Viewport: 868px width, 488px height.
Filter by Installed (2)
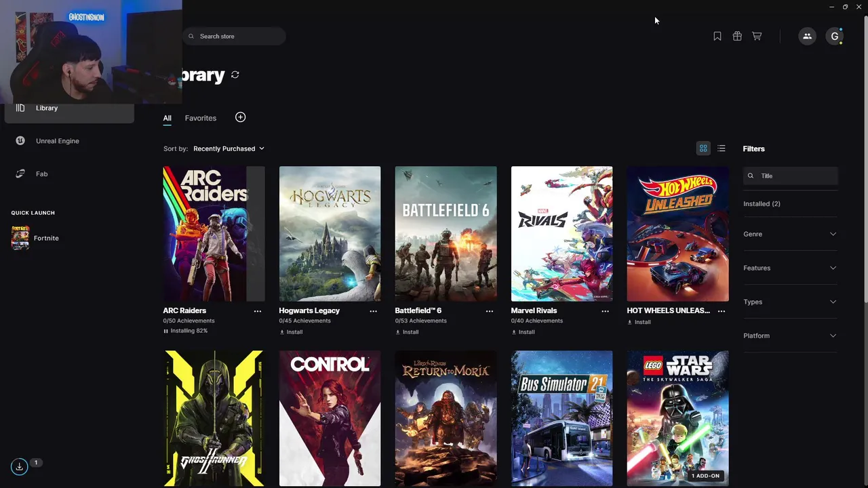[762, 203]
